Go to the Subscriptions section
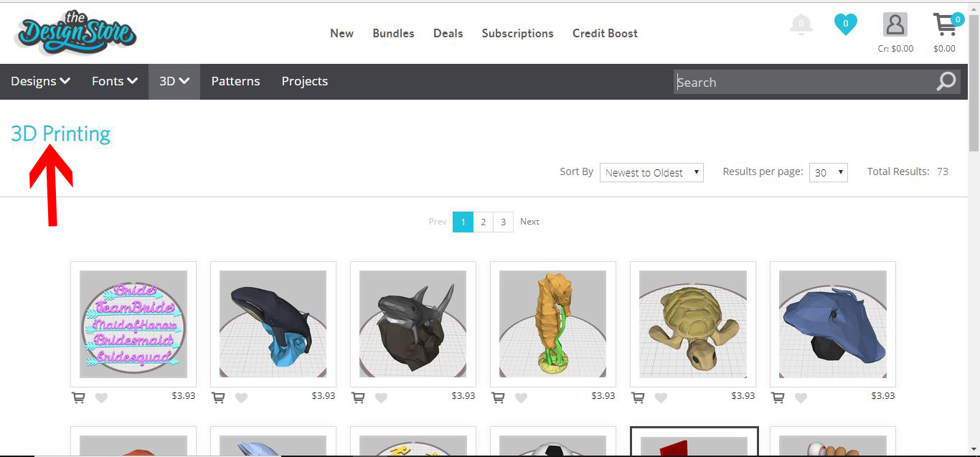The width and height of the screenshot is (980, 457). pos(517,33)
